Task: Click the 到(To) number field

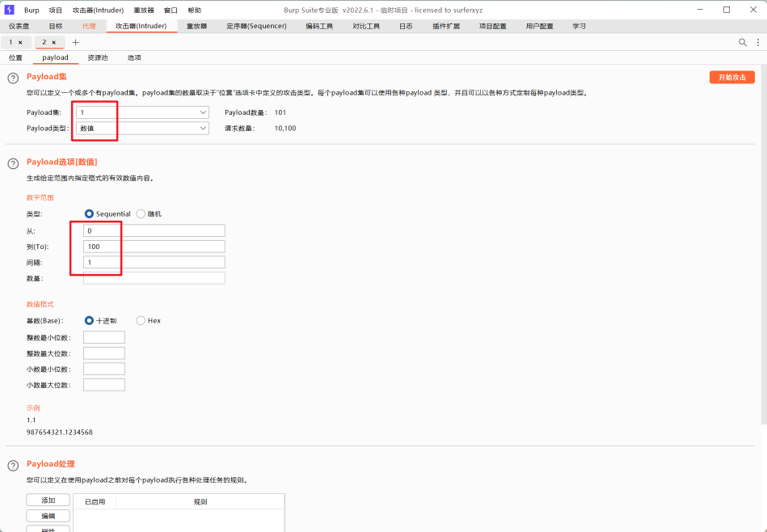Action: click(154, 246)
